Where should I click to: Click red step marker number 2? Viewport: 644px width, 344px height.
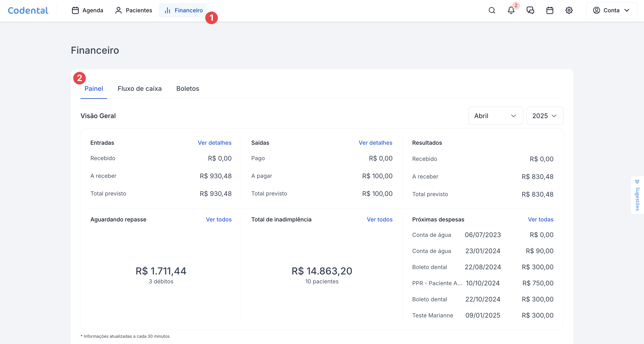click(x=80, y=78)
